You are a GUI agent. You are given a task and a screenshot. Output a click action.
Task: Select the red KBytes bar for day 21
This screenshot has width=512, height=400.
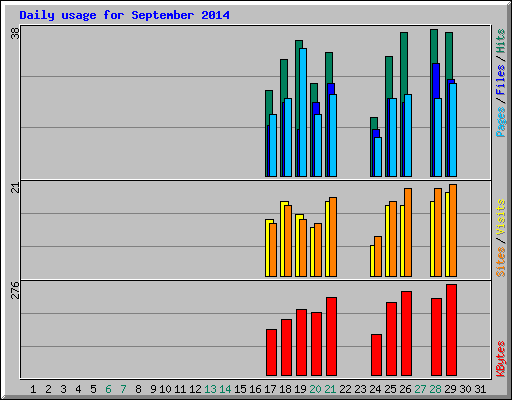331,336
